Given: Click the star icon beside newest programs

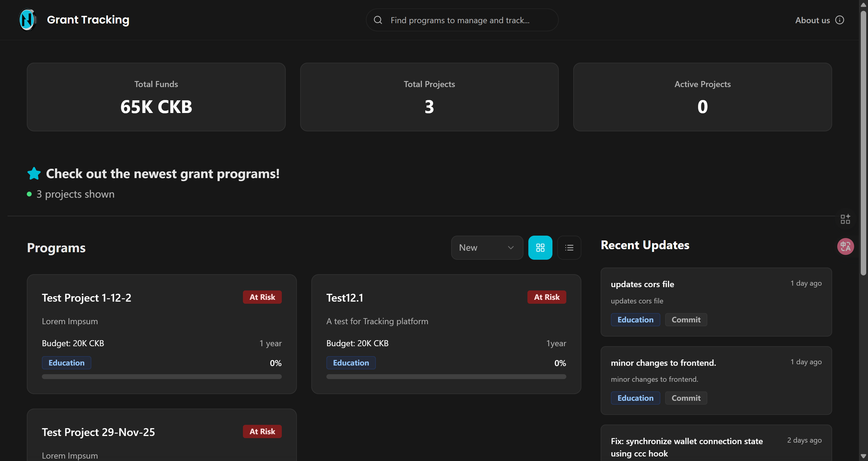Looking at the screenshot, I should [x=34, y=174].
